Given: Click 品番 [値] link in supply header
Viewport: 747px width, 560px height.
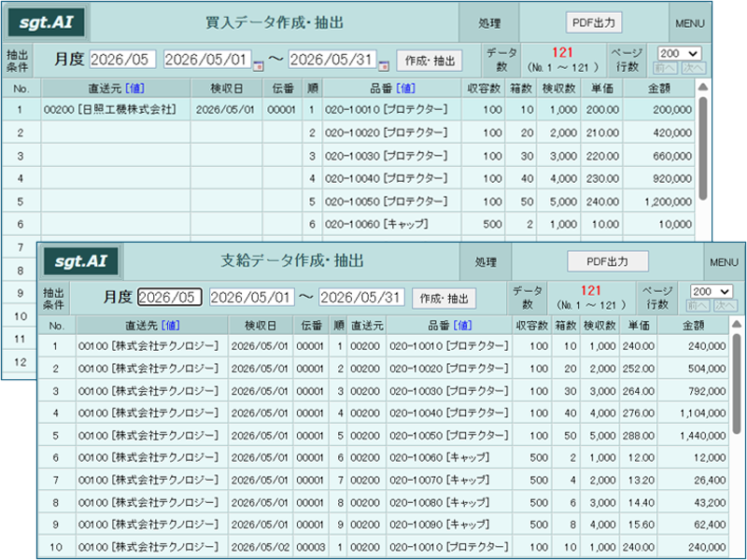Looking at the screenshot, I should [462, 325].
